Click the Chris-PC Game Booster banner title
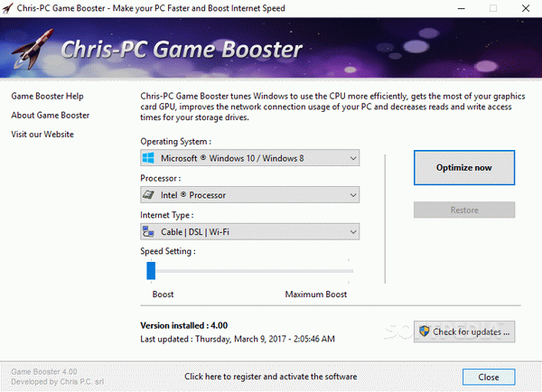The width and height of the screenshot is (542, 392). [x=182, y=49]
